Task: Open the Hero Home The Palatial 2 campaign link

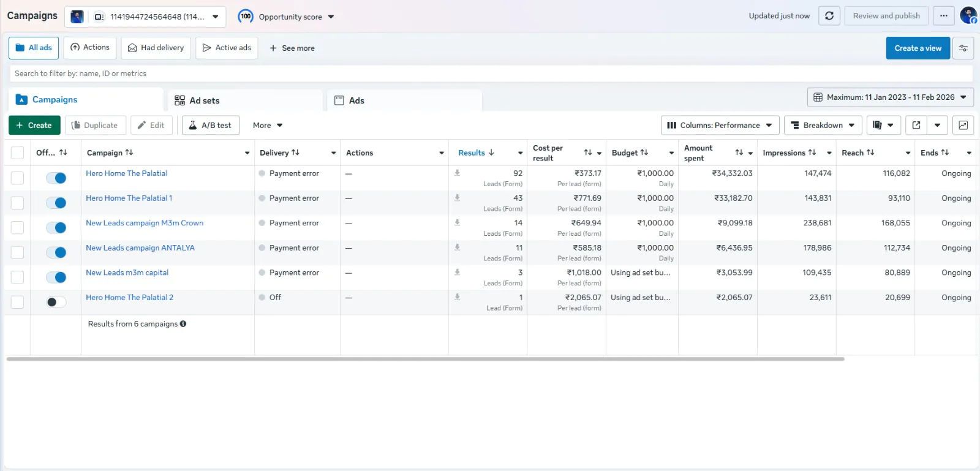Action: point(130,298)
